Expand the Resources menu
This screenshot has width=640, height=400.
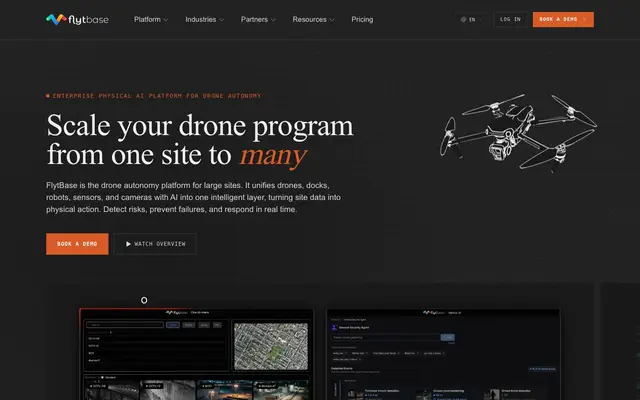pos(313,20)
